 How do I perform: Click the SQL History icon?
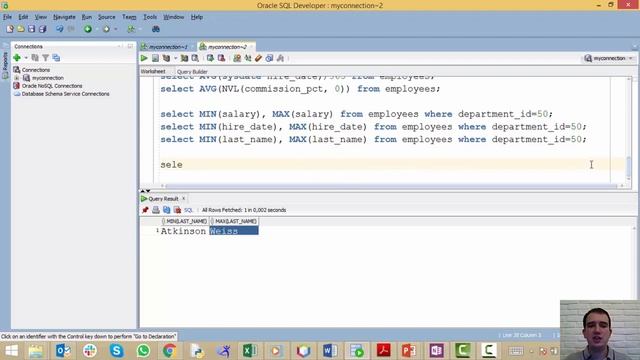(269, 58)
